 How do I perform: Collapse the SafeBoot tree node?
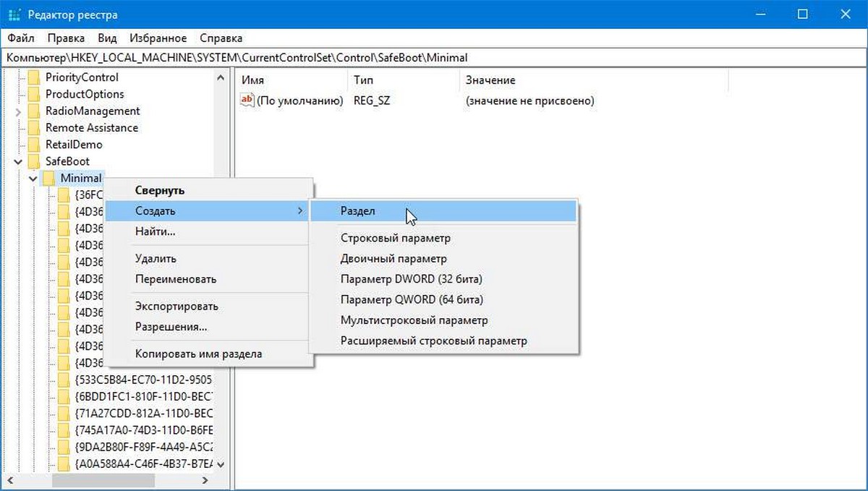(18, 161)
